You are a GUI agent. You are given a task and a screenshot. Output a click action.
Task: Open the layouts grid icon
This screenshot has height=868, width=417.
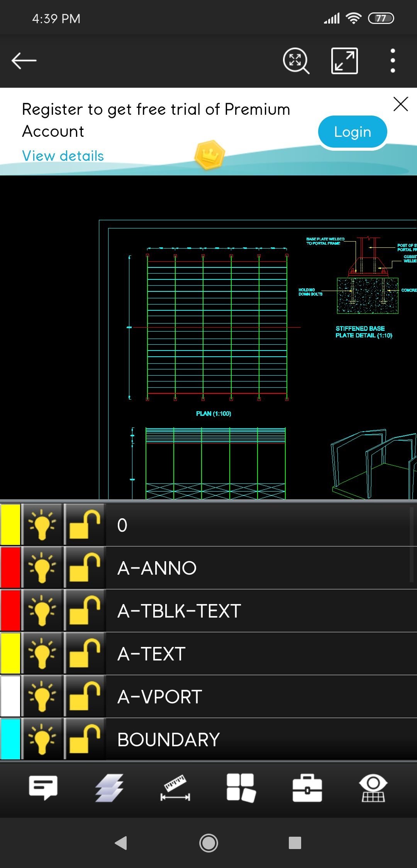241,788
